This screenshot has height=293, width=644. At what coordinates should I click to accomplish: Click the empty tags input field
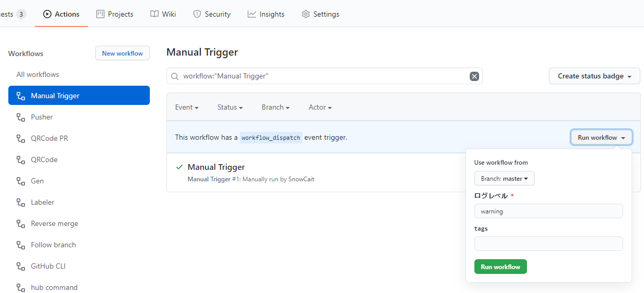(548, 244)
